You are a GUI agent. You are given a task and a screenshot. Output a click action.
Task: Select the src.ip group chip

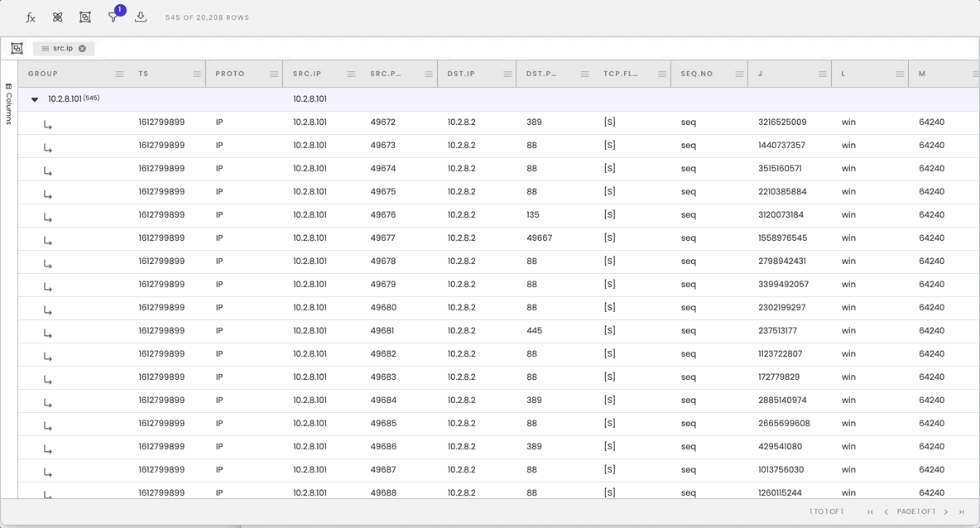click(63, 48)
